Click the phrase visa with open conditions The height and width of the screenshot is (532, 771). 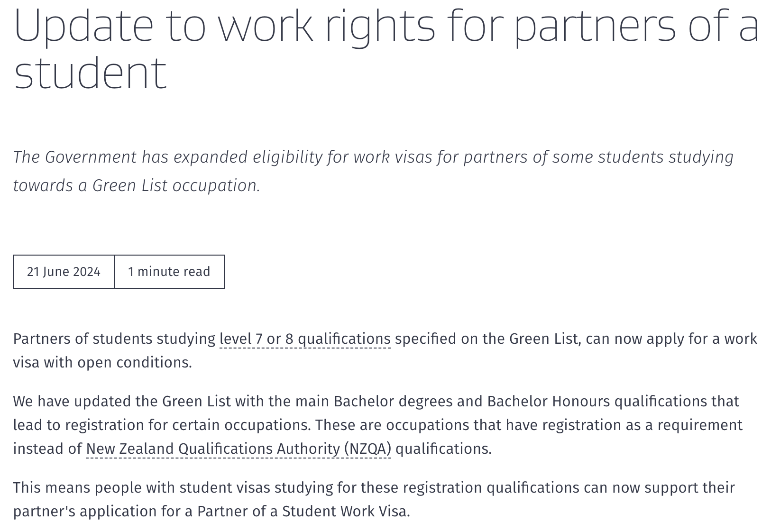tap(101, 363)
